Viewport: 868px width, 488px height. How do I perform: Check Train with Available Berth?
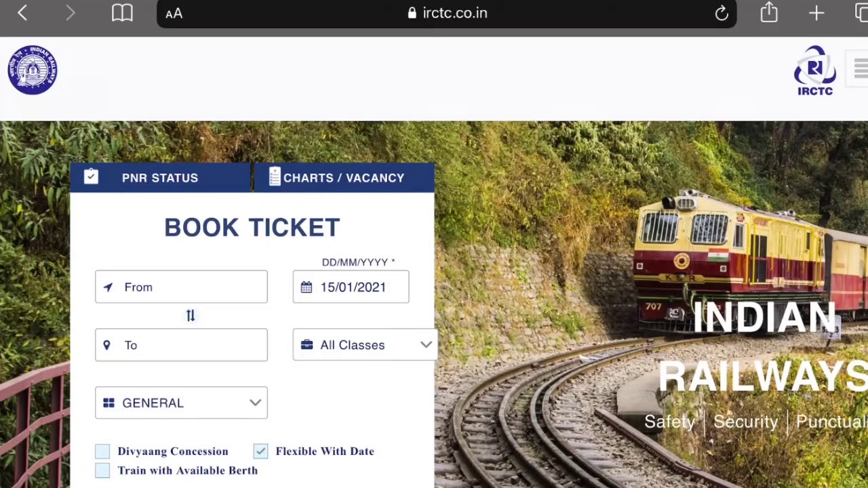[102, 470]
